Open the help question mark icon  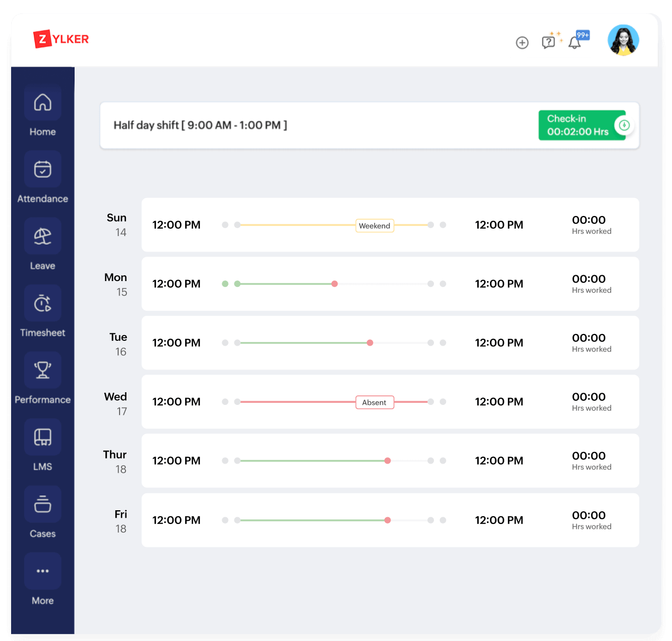pyautogui.click(x=548, y=42)
